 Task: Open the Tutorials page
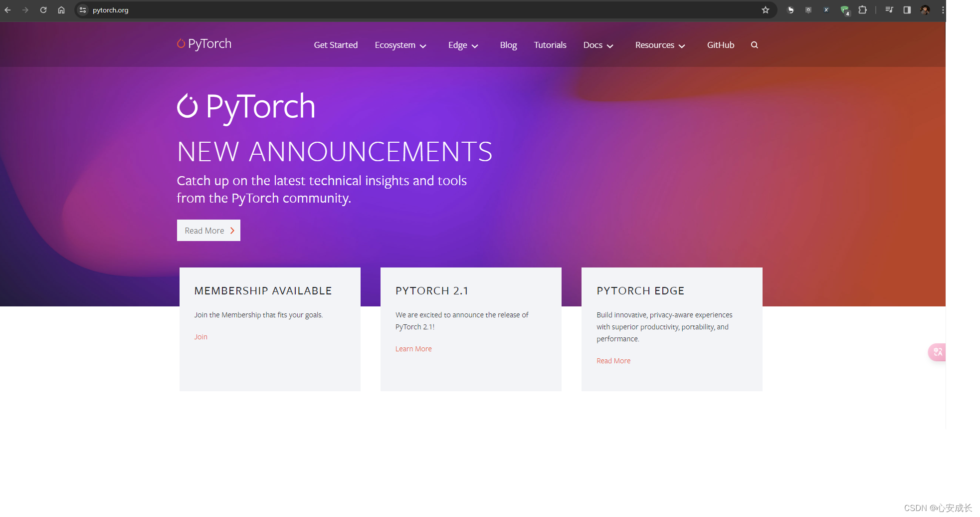(x=550, y=45)
